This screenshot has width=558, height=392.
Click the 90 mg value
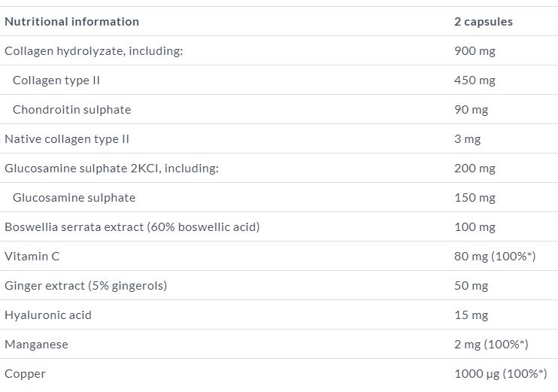(471, 110)
